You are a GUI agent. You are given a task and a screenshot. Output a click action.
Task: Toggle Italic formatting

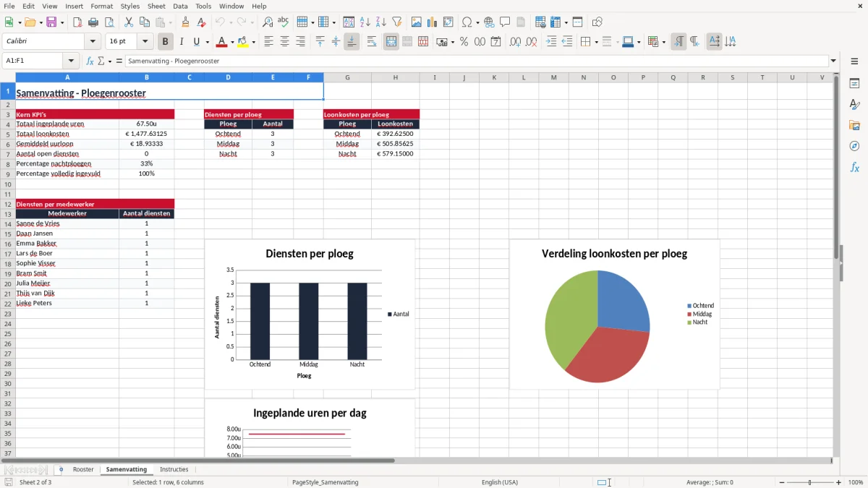(182, 42)
